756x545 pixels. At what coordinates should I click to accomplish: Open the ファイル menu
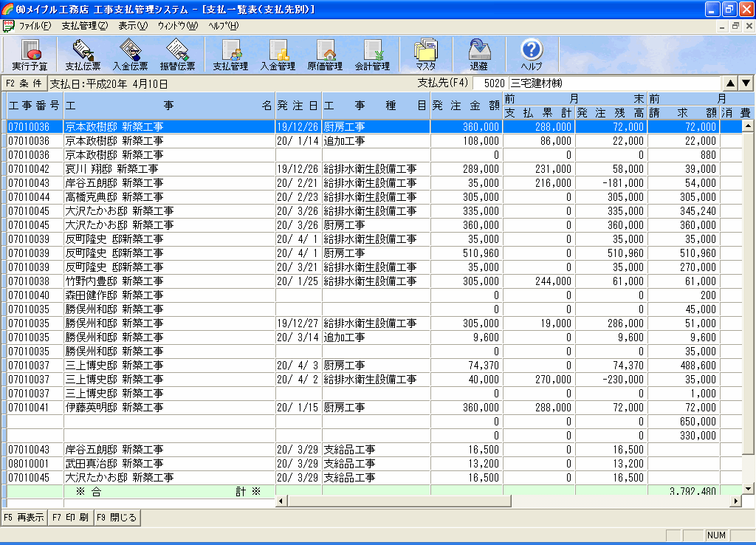click(35, 25)
